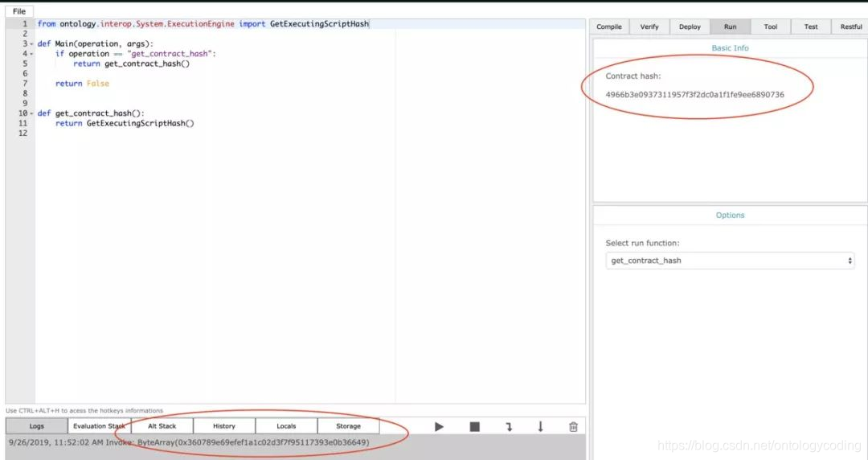Open the run function dropdown get_contract_hash
This screenshot has width=868, height=460.
[x=730, y=261]
